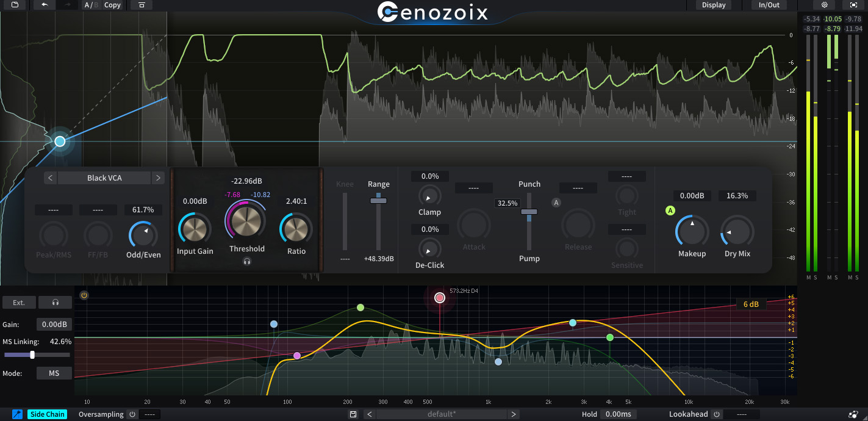
Task: Click the Dry Mix value 16.3%
Action: [x=737, y=196]
